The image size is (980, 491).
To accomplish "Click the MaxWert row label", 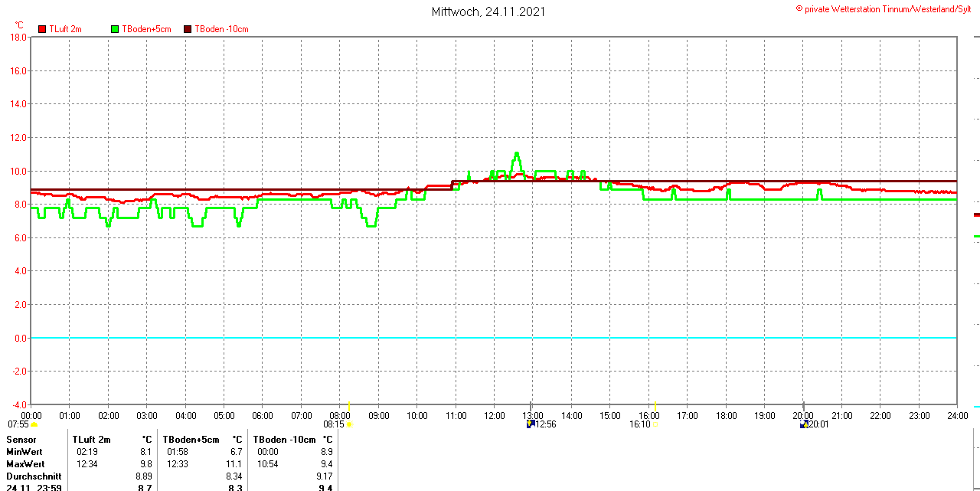I will pyautogui.click(x=25, y=464).
